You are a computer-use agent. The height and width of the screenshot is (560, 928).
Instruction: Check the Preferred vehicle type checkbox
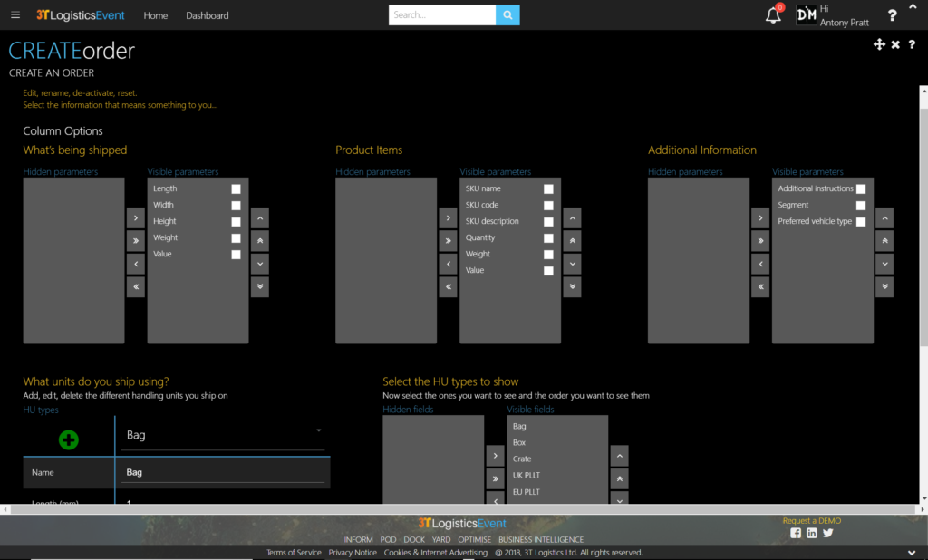point(861,222)
